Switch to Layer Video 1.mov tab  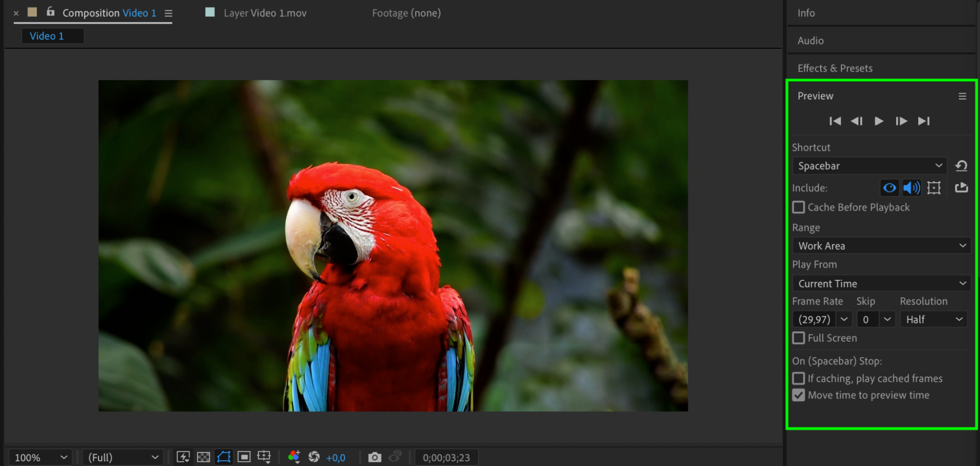[265, 13]
